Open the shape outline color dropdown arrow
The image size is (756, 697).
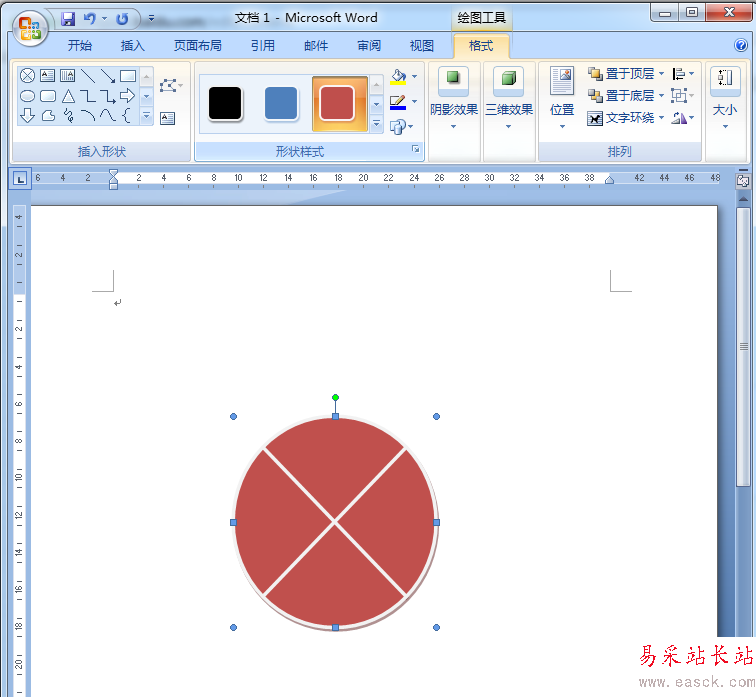point(415,102)
